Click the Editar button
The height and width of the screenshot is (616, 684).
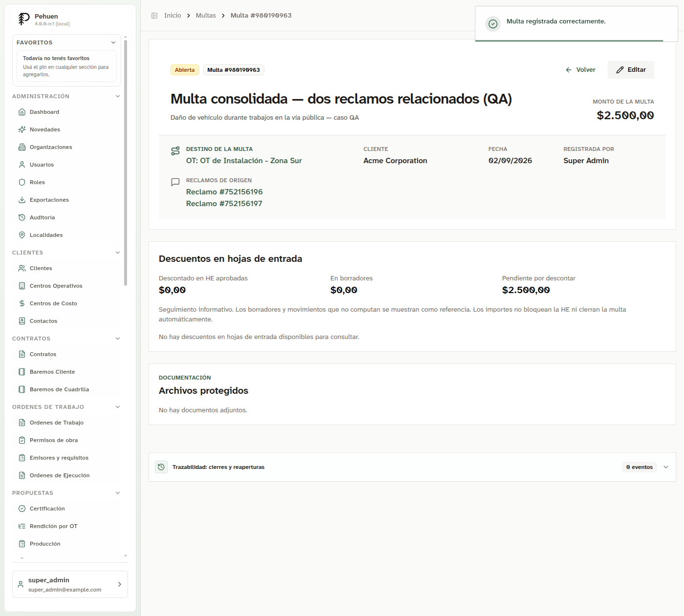[x=631, y=70]
